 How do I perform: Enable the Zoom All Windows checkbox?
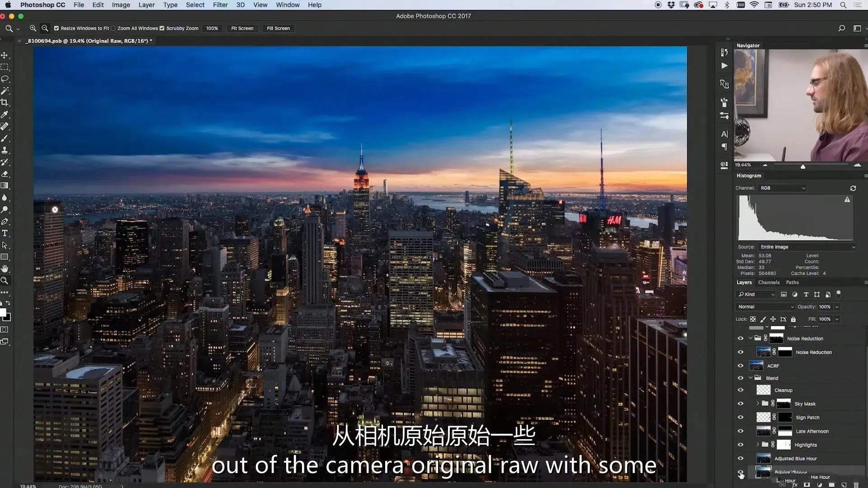113,28
